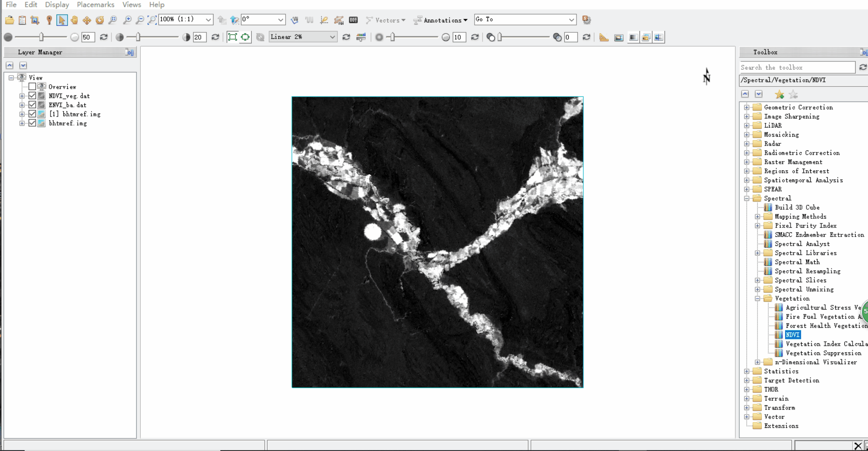This screenshot has height=451, width=868.
Task: Enable the Blend view tool
Action: (x=633, y=37)
